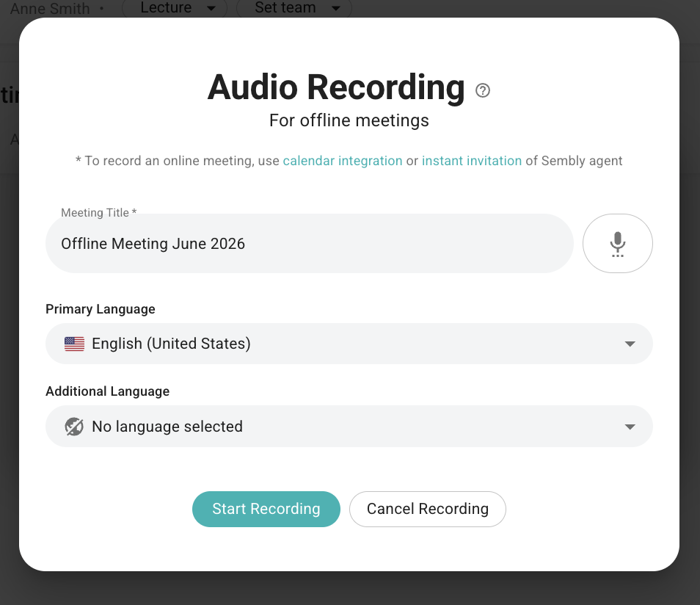Open the instant invitation link
Screen dimensions: 700x605
click(471, 161)
